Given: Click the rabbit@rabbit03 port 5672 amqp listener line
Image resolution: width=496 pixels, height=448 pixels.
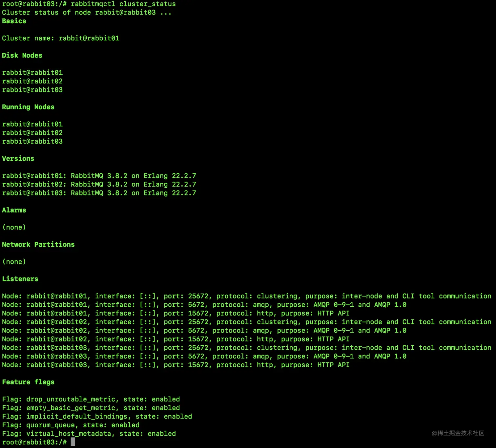Looking at the screenshot, I should pos(204,356).
